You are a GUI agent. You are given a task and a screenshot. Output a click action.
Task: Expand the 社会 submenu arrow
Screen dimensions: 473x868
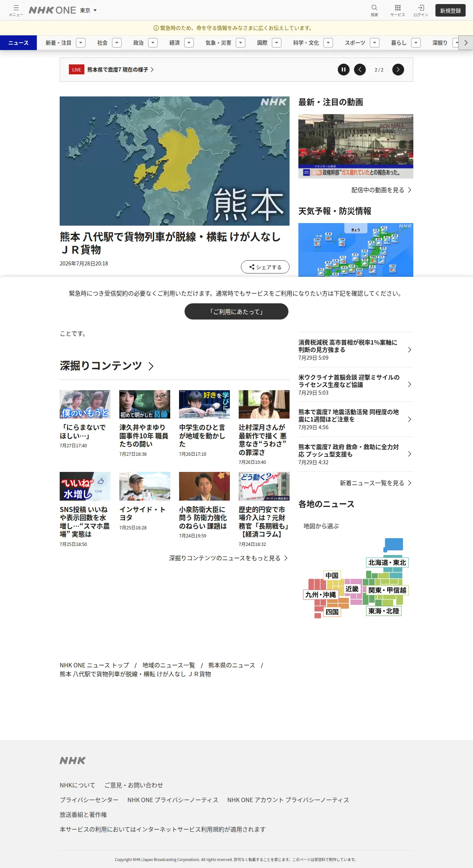click(x=117, y=43)
